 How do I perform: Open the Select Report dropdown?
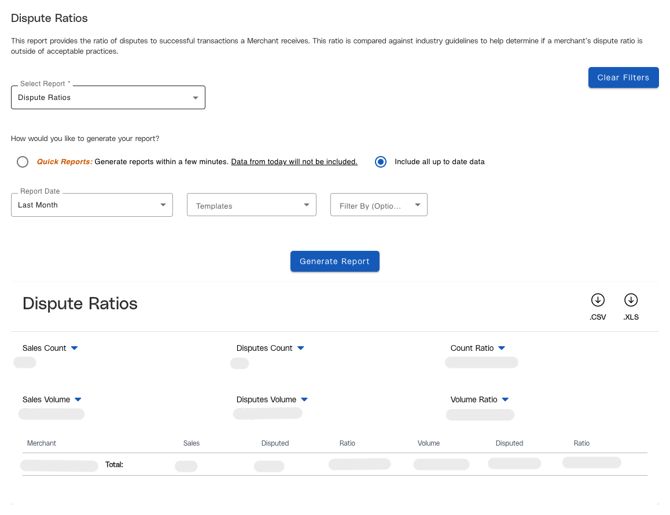108,98
